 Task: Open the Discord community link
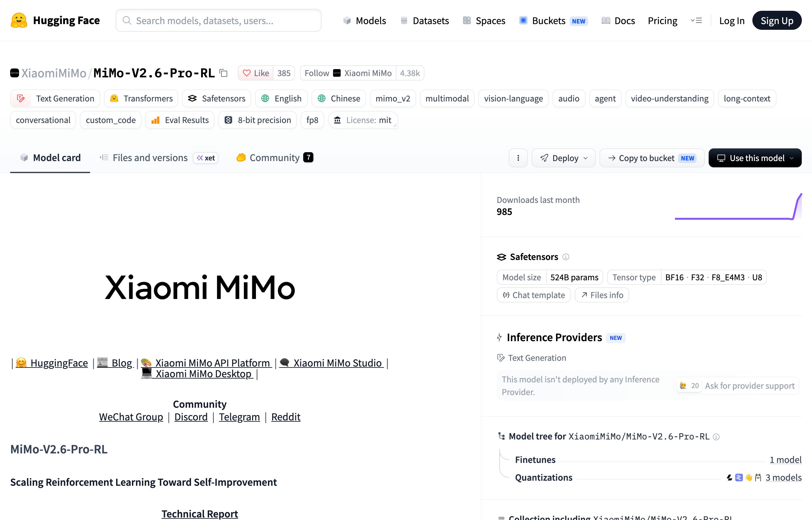click(191, 417)
